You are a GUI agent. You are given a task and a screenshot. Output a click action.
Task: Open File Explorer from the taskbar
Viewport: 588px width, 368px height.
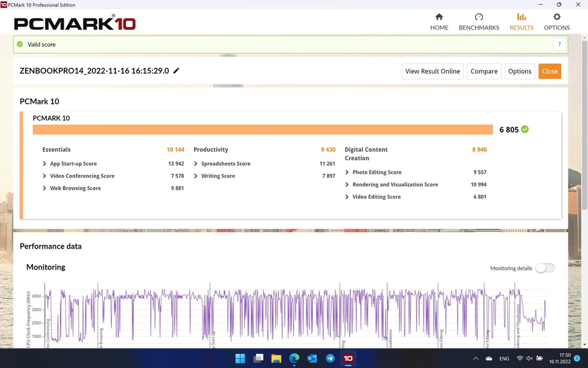click(x=276, y=358)
